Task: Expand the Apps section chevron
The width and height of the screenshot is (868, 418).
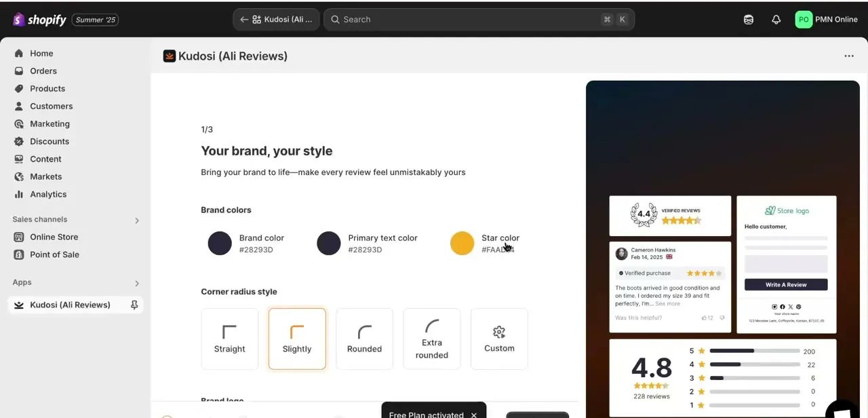Action: (137, 283)
